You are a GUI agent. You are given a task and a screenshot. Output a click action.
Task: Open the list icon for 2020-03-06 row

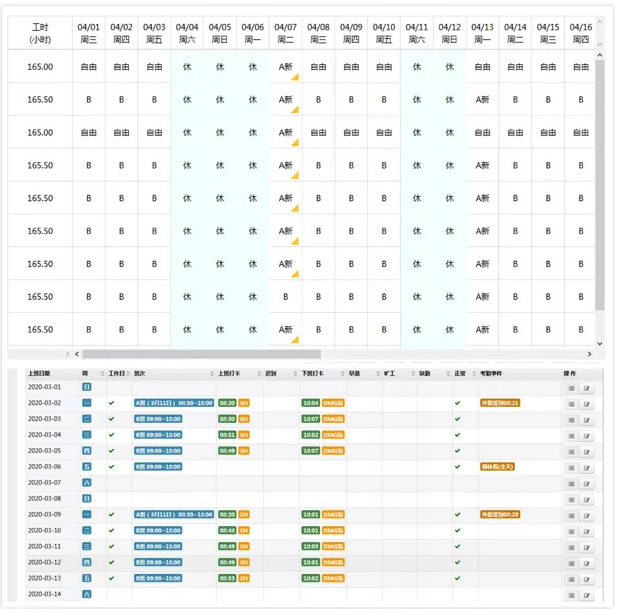[x=571, y=467]
